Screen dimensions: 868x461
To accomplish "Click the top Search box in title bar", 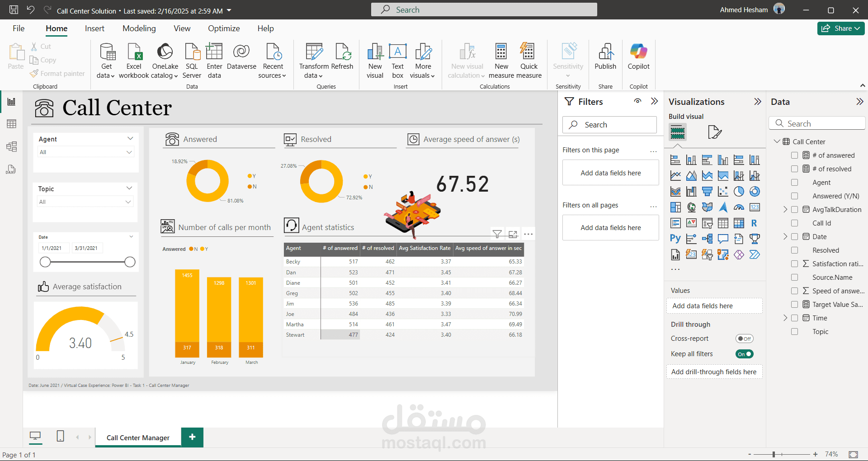I will (x=484, y=9).
